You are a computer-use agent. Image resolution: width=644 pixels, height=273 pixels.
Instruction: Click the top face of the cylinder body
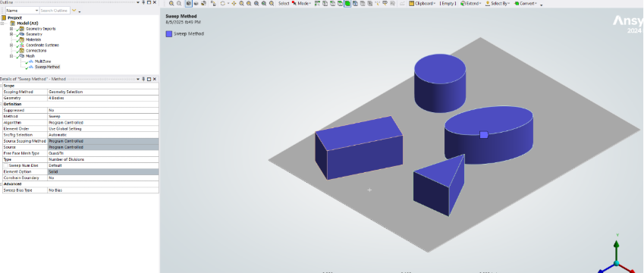(440, 68)
